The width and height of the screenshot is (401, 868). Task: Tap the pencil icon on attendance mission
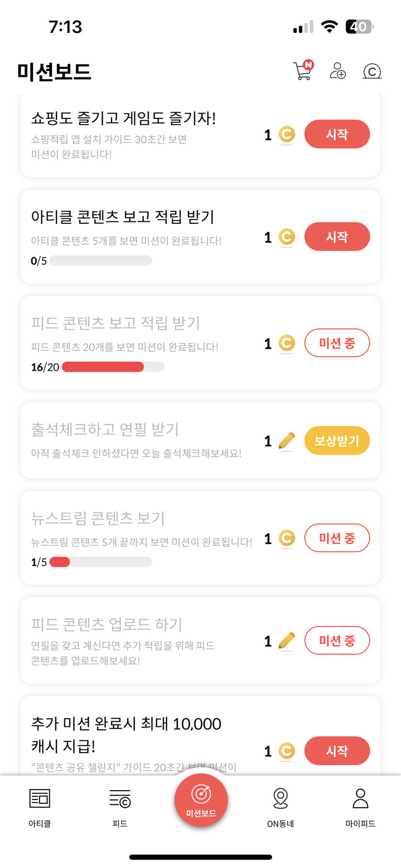click(286, 441)
